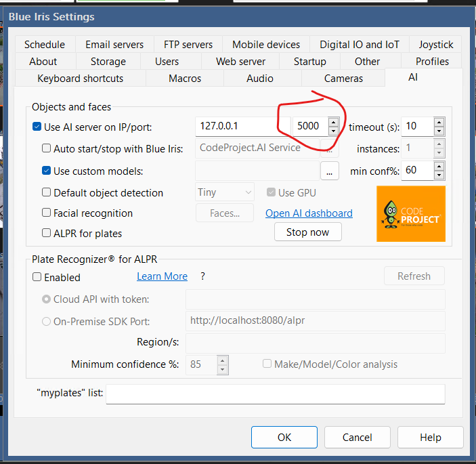
Task: Decrease the AI server port value
Action: coord(333,131)
